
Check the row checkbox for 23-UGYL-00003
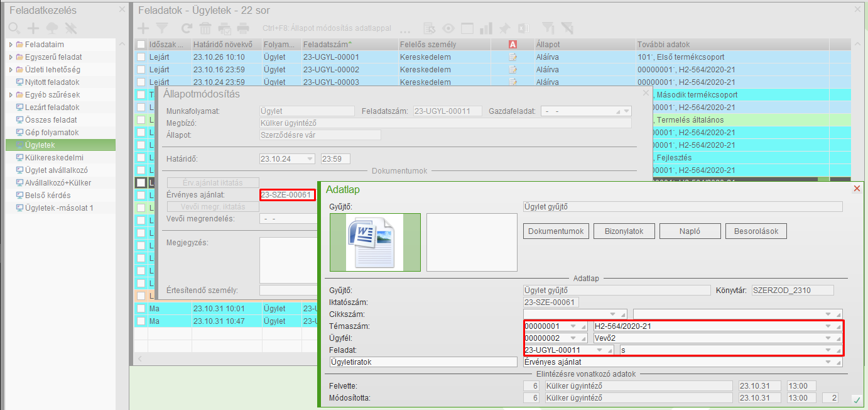point(141,82)
